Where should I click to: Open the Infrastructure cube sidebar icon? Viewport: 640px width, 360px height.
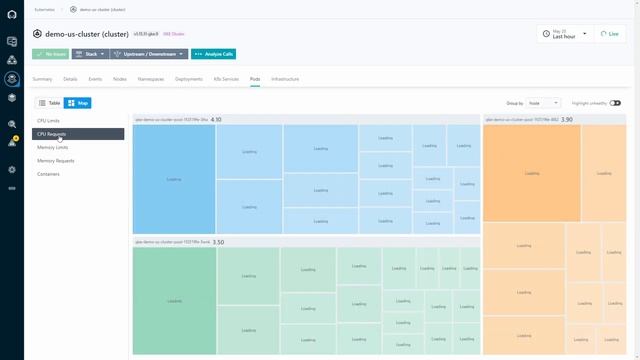[x=12, y=98]
